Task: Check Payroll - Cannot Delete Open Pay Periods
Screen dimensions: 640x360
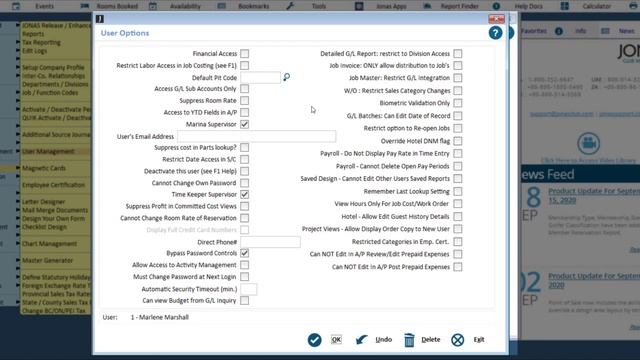Action: point(458,166)
